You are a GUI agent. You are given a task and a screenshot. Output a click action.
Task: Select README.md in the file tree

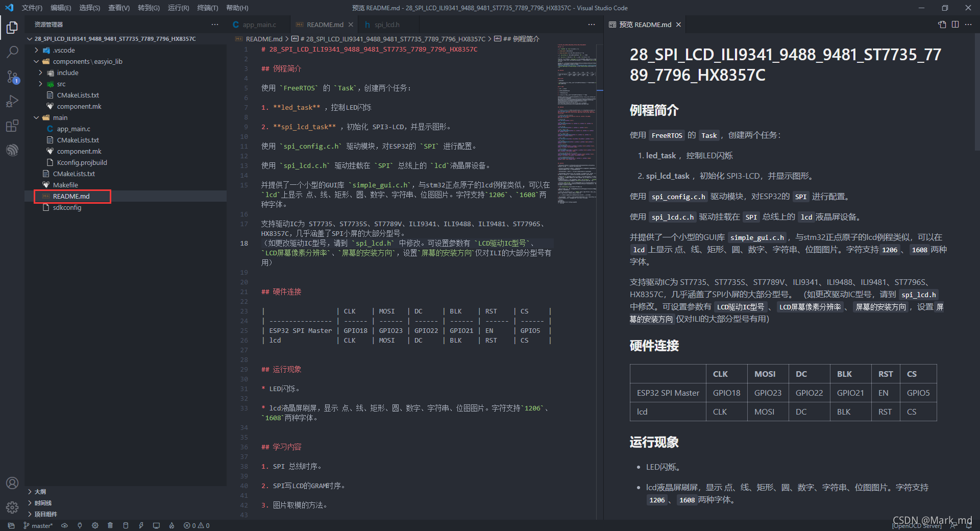tap(126, 196)
